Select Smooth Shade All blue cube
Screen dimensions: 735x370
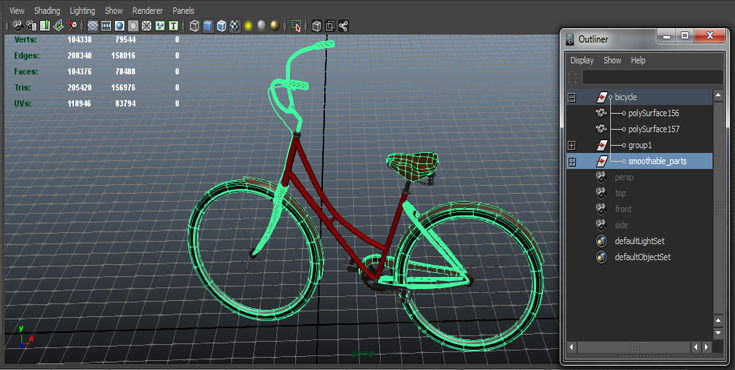pyautogui.click(x=208, y=26)
